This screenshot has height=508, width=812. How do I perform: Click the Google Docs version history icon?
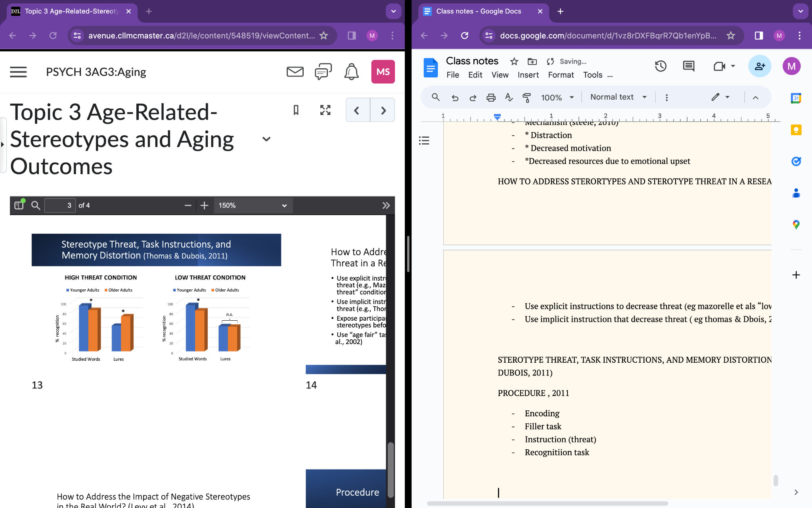tap(661, 66)
